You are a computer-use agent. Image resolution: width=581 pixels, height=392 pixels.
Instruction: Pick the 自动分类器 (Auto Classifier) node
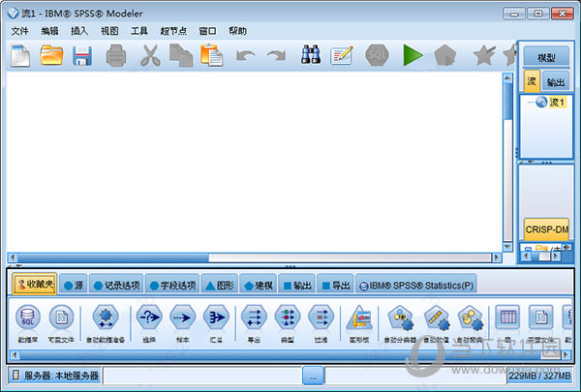[401, 317]
